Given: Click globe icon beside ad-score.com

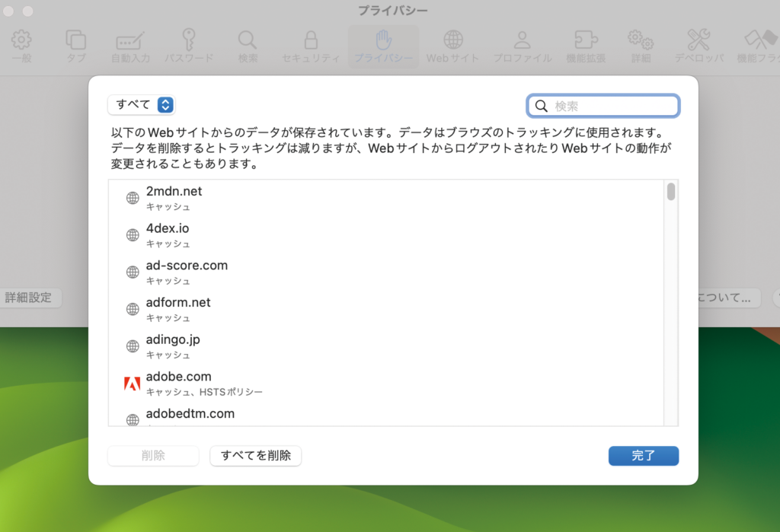Looking at the screenshot, I should pyautogui.click(x=133, y=272).
